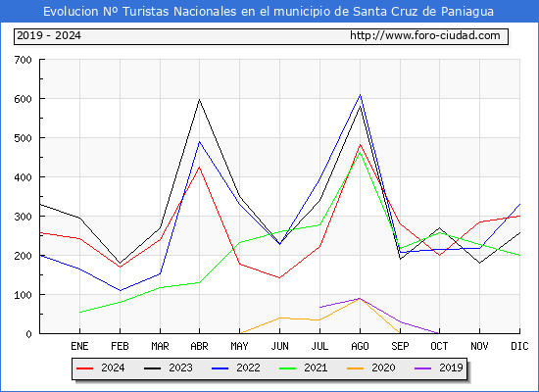This screenshot has width=539, height=392.
Task: Click the OCT month axis label
Action: (x=439, y=346)
